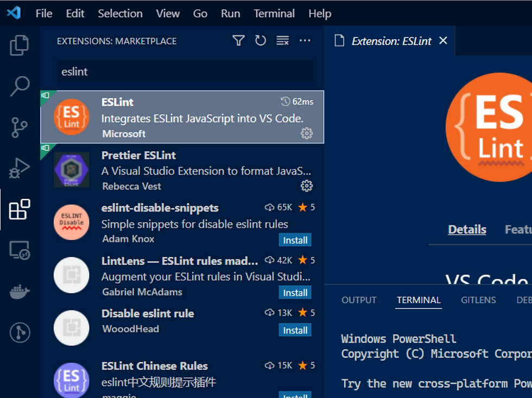Clear extensions search results
This screenshot has height=398, width=532.
pyautogui.click(x=283, y=41)
